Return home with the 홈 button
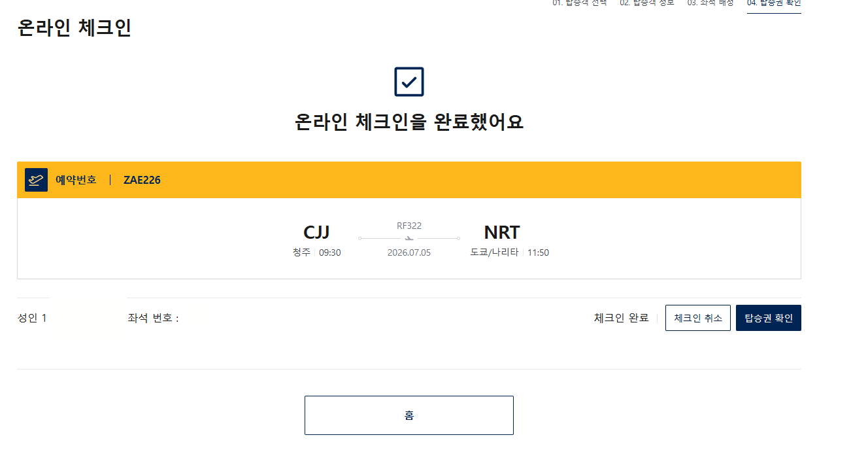Viewport: 868px width, 450px height. pos(409,415)
